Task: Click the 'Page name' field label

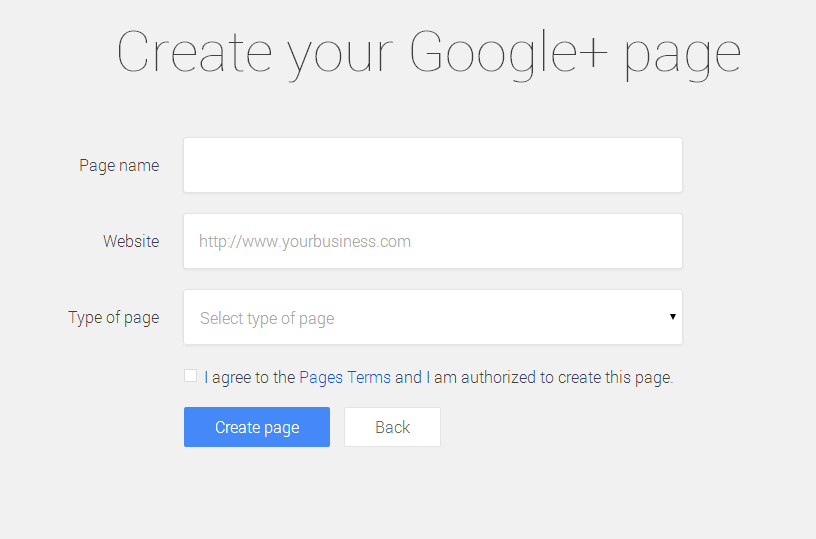Action: (119, 166)
